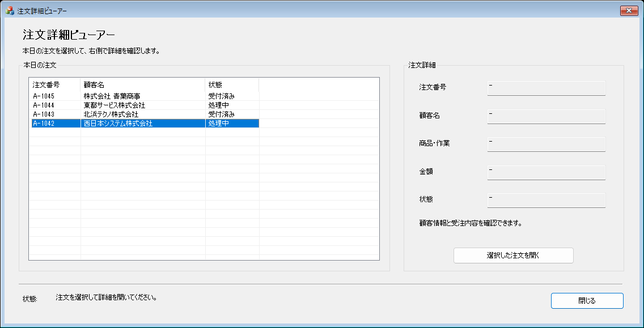
Task: Click the 選択した注文を開く button
Action: coord(513,255)
